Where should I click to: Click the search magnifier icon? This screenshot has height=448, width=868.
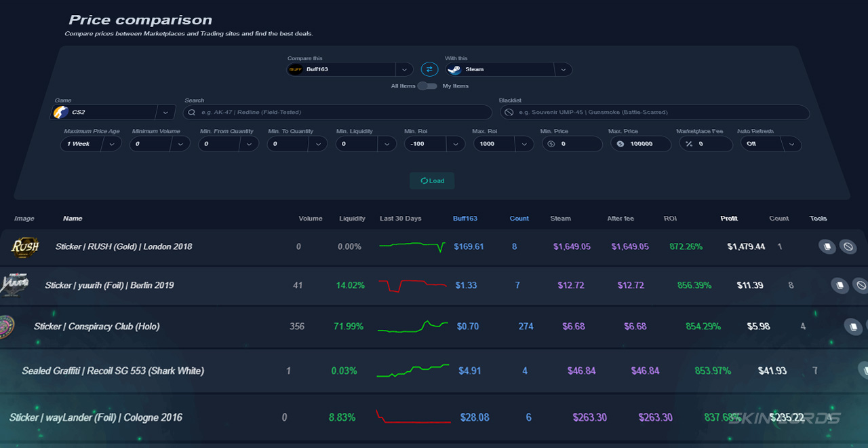tap(192, 113)
